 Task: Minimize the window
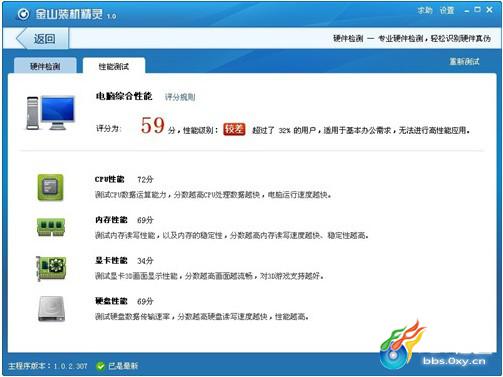pyautogui.click(x=467, y=11)
